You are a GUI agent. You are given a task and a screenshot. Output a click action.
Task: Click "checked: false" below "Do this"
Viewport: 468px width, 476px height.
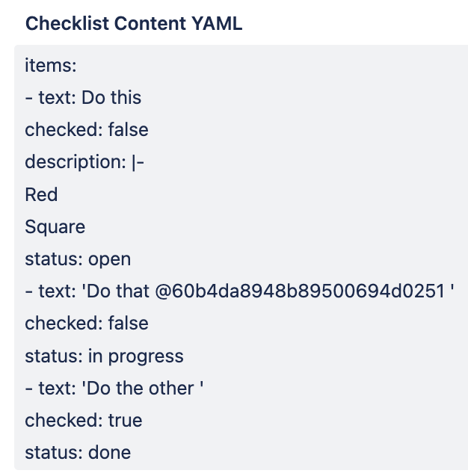87,130
